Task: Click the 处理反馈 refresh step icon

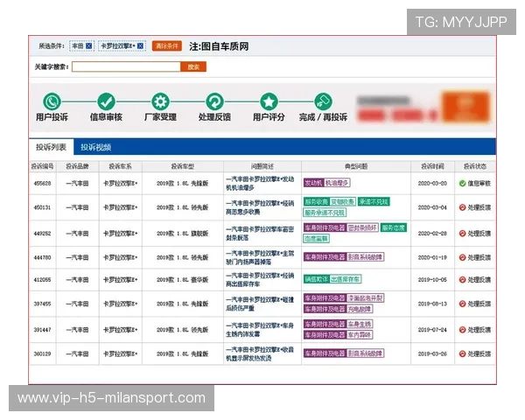Action: 214,101
